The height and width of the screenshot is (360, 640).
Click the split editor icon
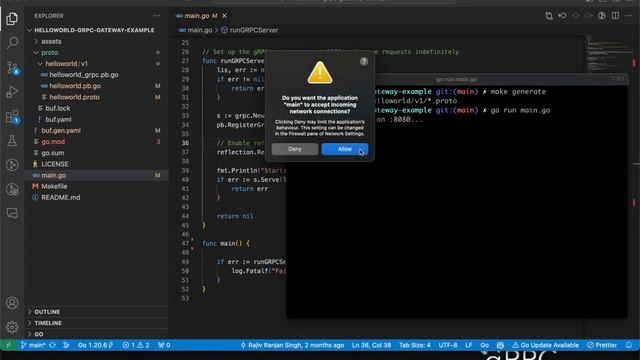pyautogui.click(x=615, y=16)
